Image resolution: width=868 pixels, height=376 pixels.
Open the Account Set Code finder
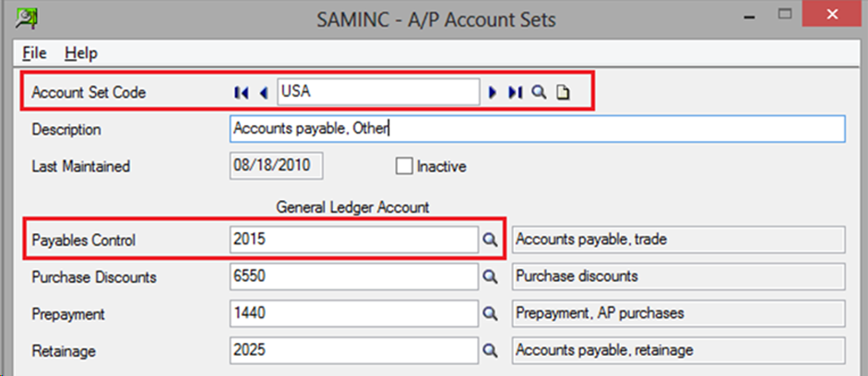tap(539, 92)
